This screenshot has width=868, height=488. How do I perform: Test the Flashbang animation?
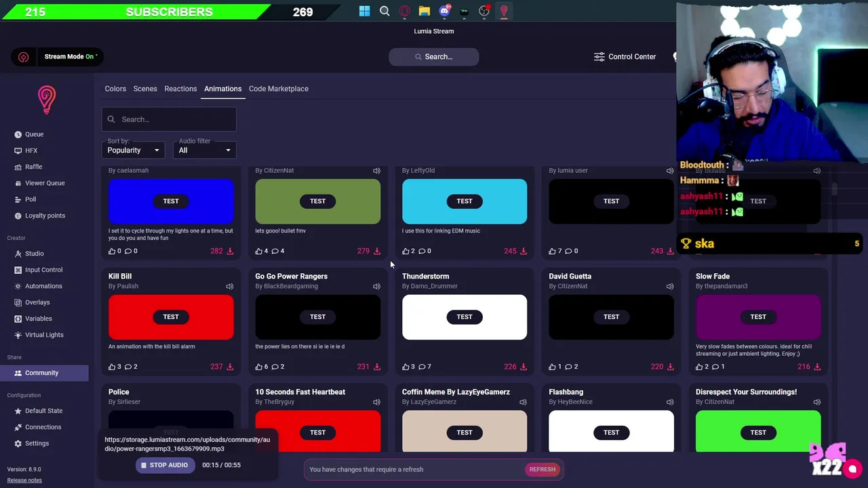click(x=611, y=432)
